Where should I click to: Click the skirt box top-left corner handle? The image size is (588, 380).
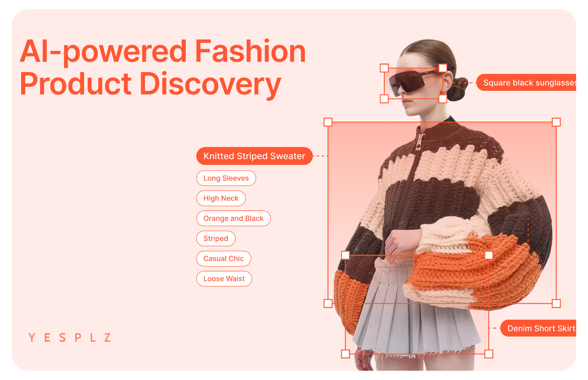345,255
